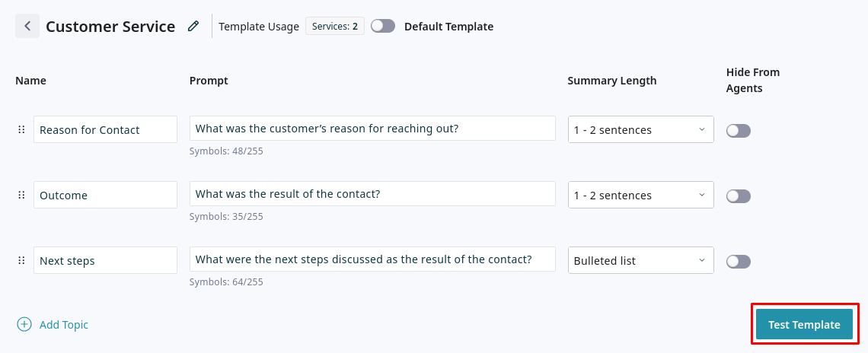Grab the drag handle for Reason for Contact
868x353 pixels.
[x=21, y=130]
